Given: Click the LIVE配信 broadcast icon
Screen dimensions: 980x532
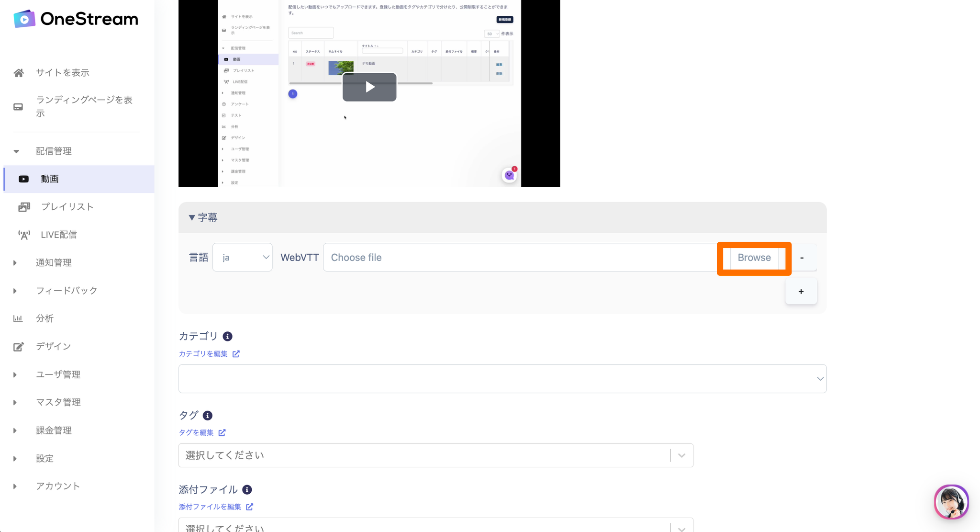Looking at the screenshot, I should pyautogui.click(x=24, y=235).
